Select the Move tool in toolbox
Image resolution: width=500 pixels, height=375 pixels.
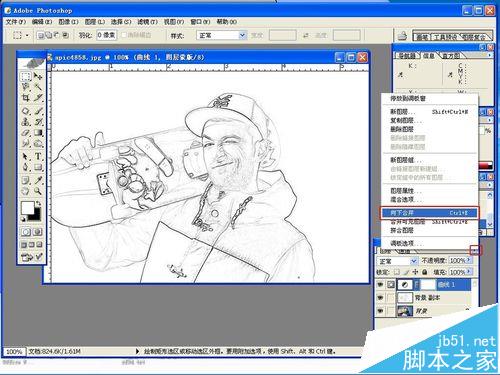click(x=38, y=76)
